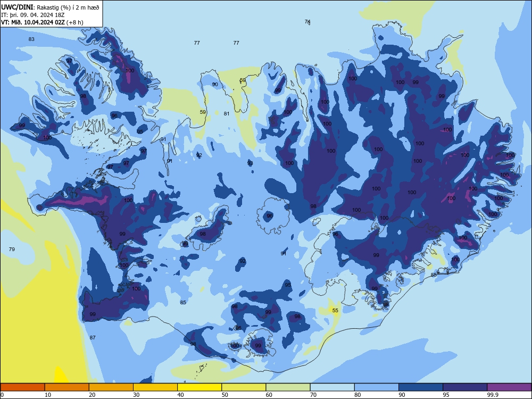Click the legend tick label '60'

pyautogui.click(x=269, y=395)
